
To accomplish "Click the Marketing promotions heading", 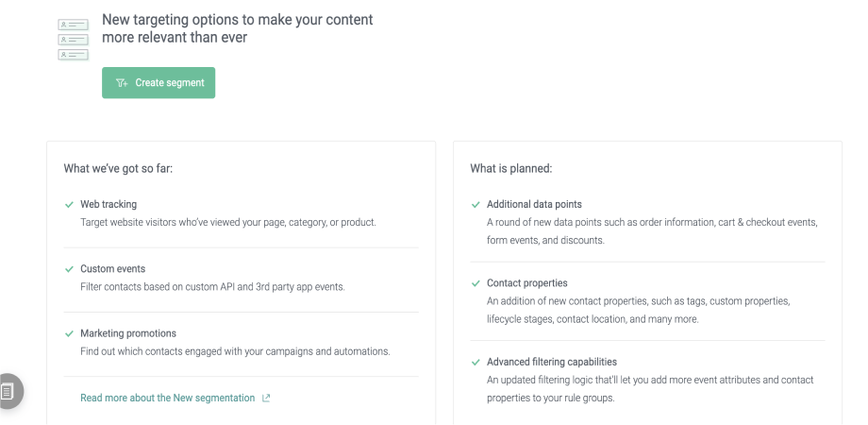I will (x=128, y=333).
